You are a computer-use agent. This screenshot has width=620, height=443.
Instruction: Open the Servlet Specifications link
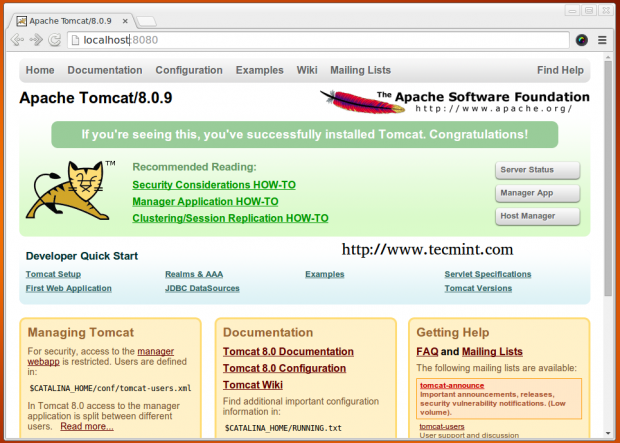coord(488,274)
